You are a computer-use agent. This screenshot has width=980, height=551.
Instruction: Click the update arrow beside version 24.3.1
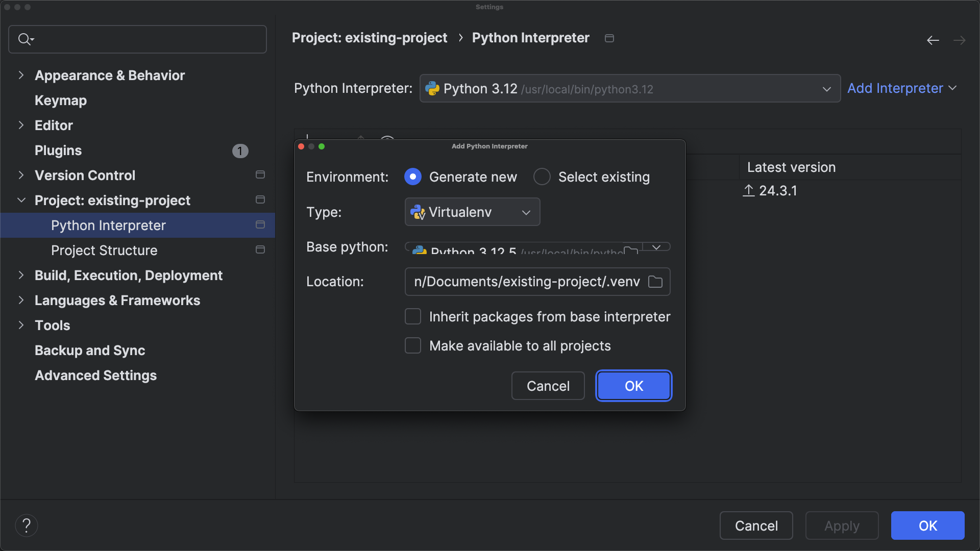coord(748,191)
